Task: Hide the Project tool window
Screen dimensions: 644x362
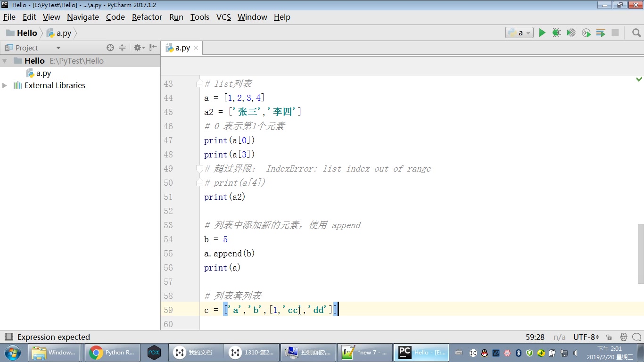Action: tap(151, 47)
